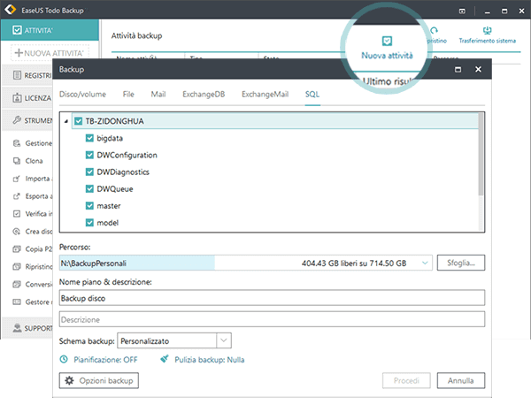Switch to the ExchangeDB tab
The width and height of the screenshot is (531, 420).
pyautogui.click(x=204, y=94)
